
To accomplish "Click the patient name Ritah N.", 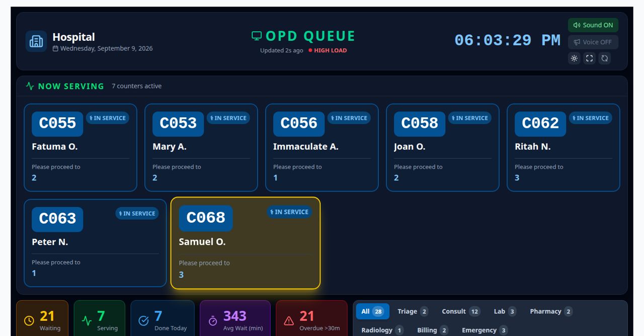I will [533, 147].
